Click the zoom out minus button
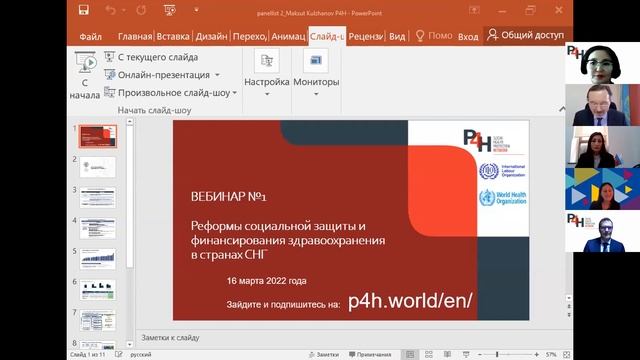640x360 pixels. coord(480,355)
